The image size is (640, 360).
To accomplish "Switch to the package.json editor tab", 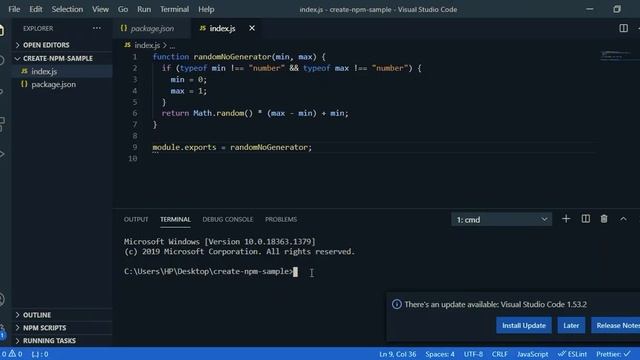I will point(151,28).
